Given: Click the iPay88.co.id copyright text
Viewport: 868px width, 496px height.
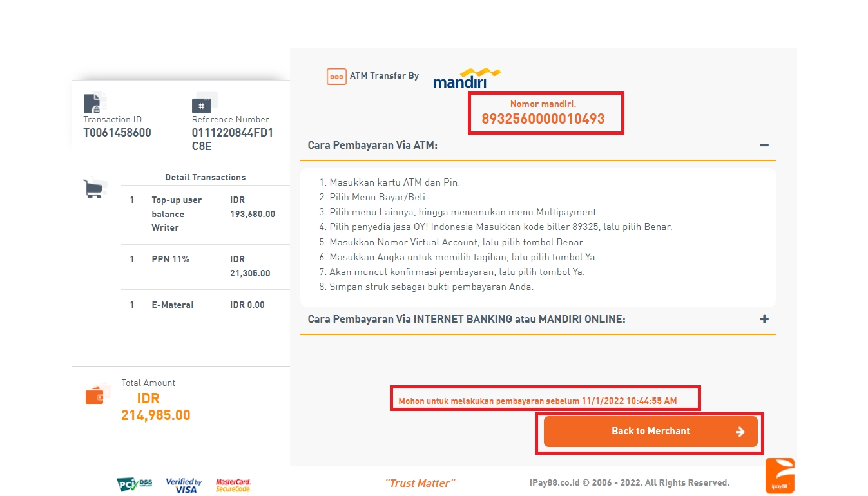Looking at the screenshot, I should click(x=629, y=483).
